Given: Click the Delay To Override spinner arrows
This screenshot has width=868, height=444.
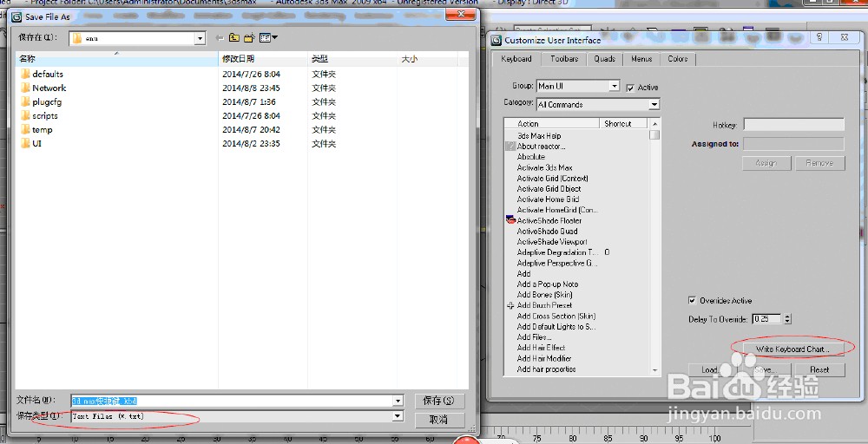Looking at the screenshot, I should pos(788,319).
